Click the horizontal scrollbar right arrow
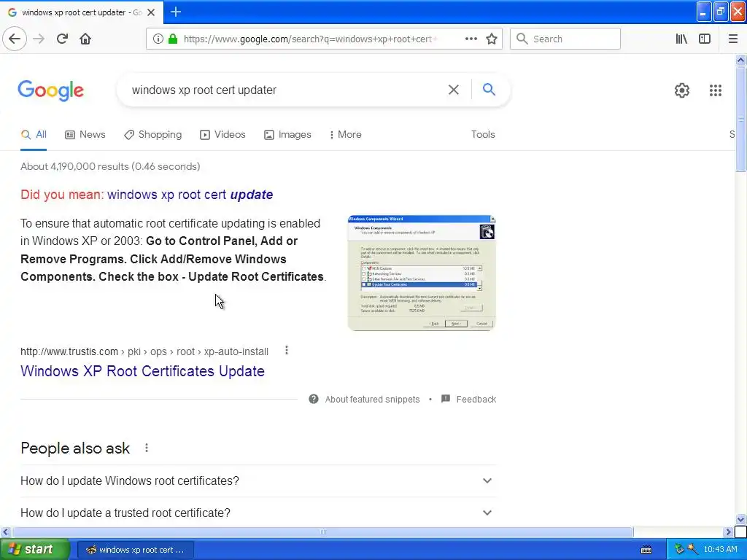 pos(728,532)
